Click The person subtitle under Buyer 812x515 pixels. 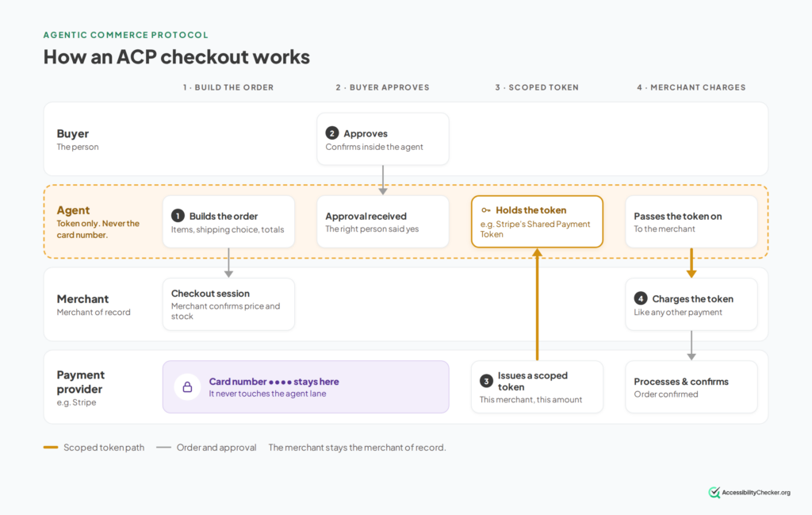click(x=78, y=147)
